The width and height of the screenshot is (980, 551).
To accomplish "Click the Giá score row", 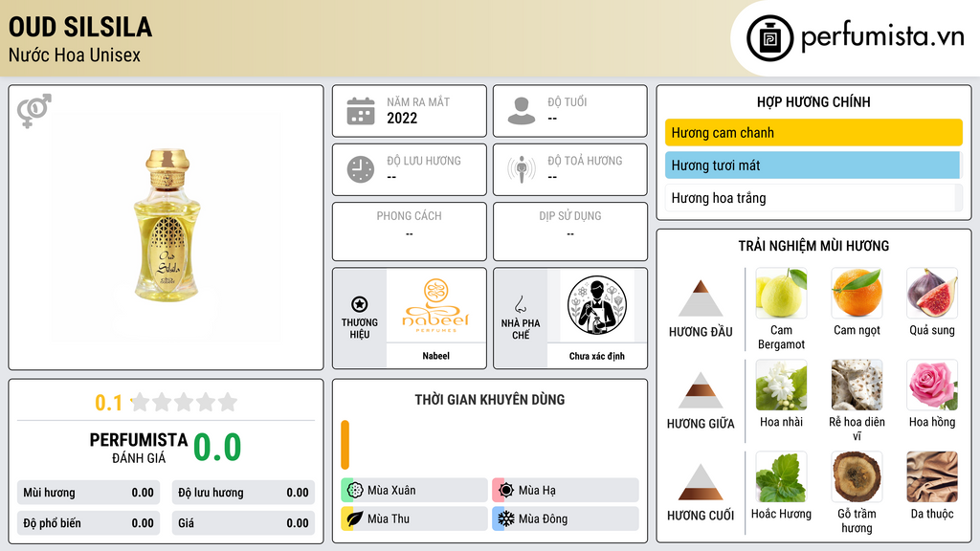I will pos(243,523).
